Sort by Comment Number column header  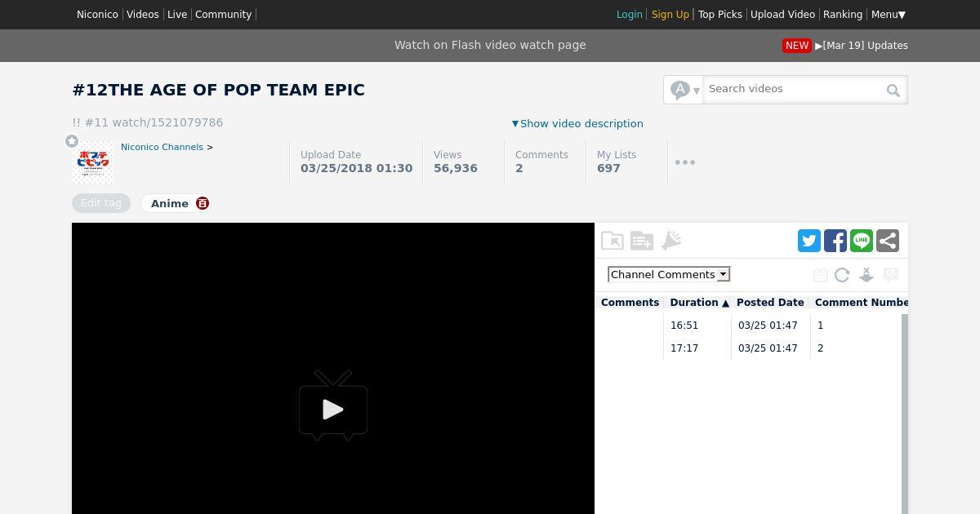pyautogui.click(x=861, y=303)
